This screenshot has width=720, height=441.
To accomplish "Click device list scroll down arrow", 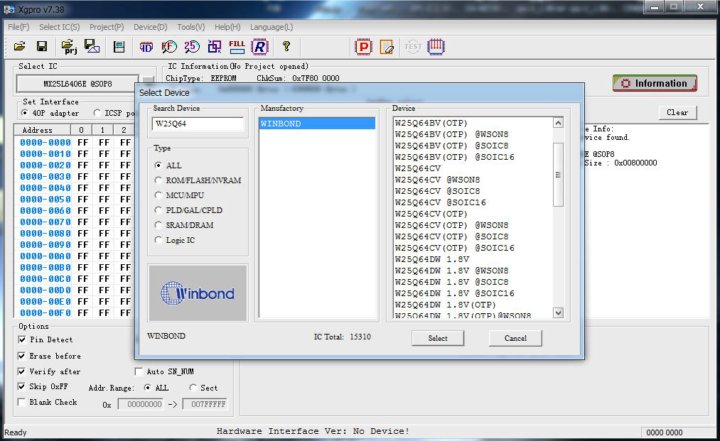I will (x=558, y=313).
